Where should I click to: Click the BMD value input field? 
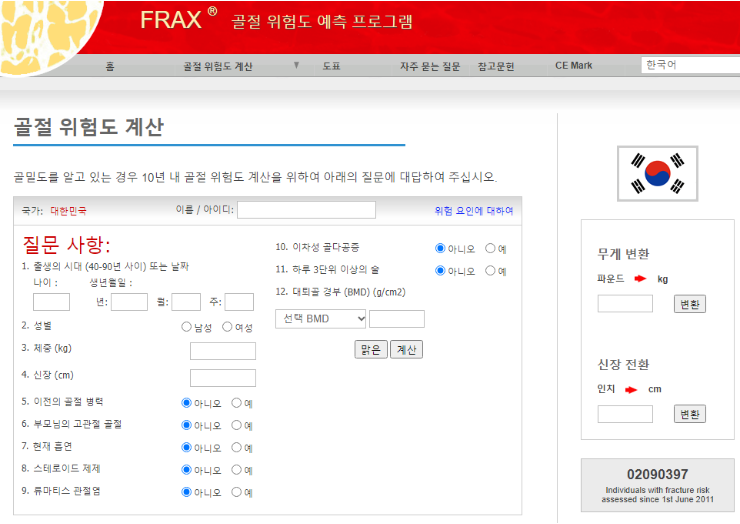click(x=397, y=319)
